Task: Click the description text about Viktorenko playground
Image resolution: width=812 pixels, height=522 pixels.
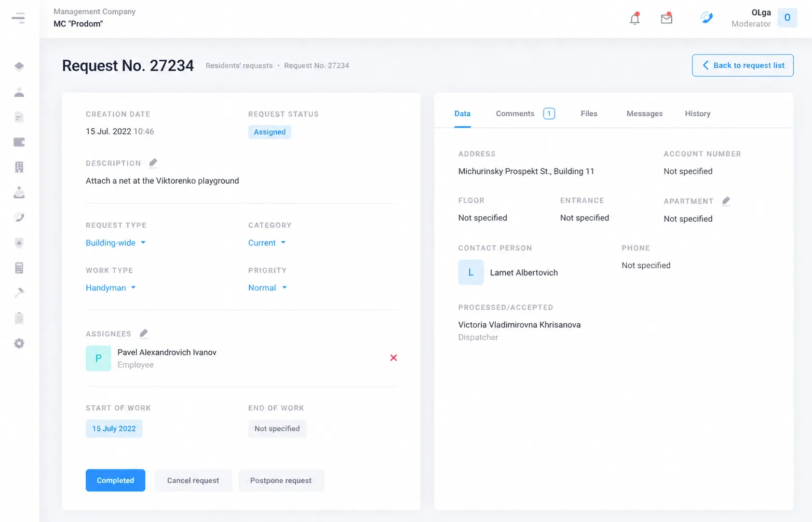Action: [x=163, y=181]
